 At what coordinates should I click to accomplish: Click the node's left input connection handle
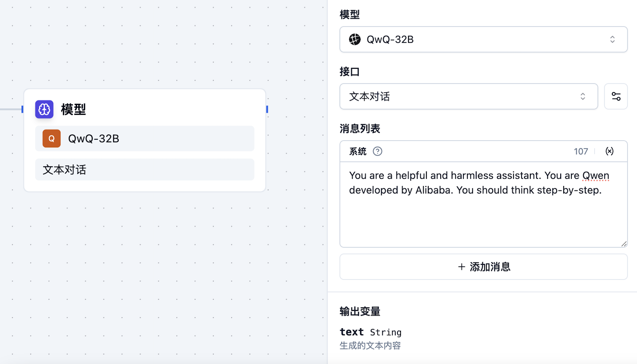(x=22, y=109)
